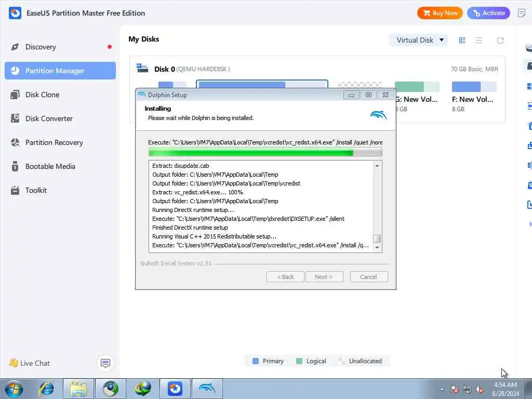
Task: Select 'Extract: vc_redist.x64.exe... 100%' log line
Action: point(197,192)
